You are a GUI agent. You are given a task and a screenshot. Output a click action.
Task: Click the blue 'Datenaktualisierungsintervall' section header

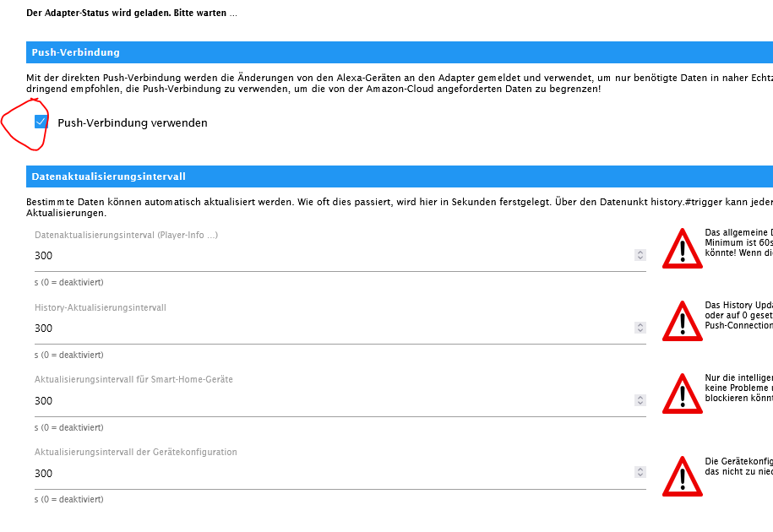click(399, 176)
